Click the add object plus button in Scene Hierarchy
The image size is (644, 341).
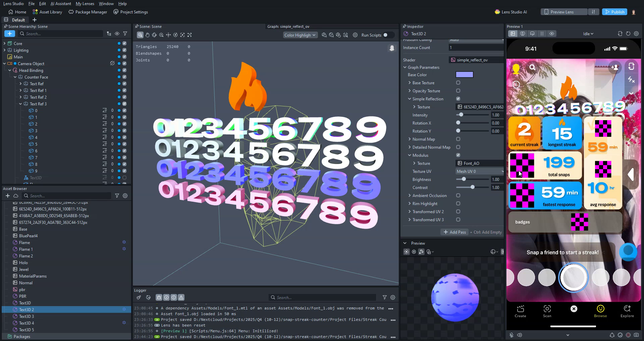pos(10,34)
